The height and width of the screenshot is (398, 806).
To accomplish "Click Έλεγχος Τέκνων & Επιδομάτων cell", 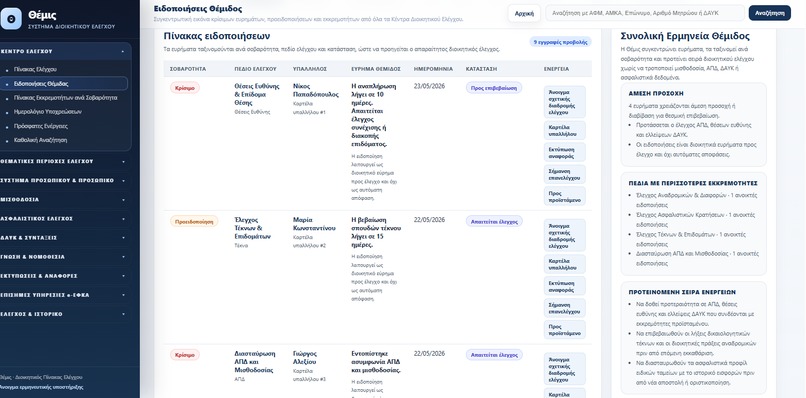I will (x=252, y=228).
